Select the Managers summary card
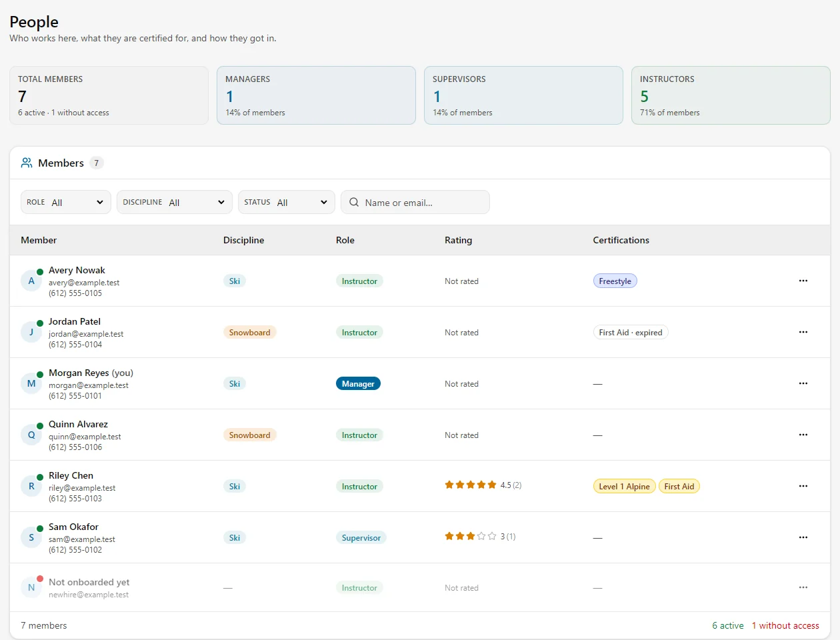840x640 pixels. pos(316,95)
